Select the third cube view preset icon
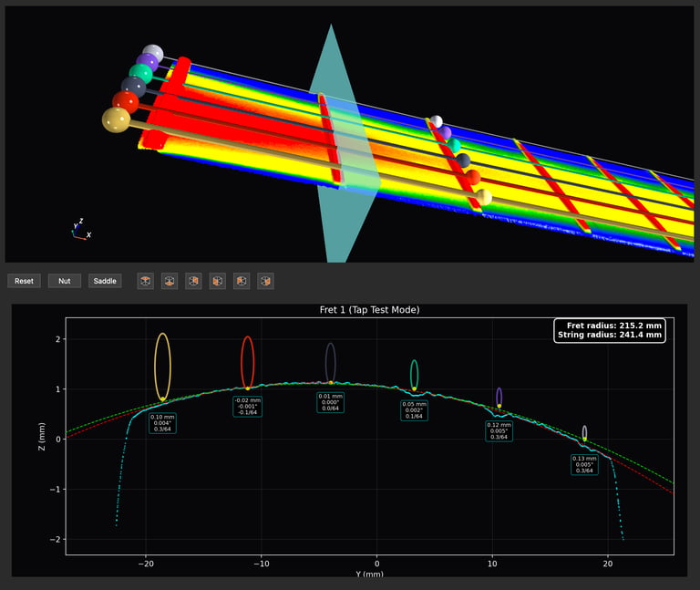Image resolution: width=700 pixels, height=590 pixels. pyautogui.click(x=194, y=281)
